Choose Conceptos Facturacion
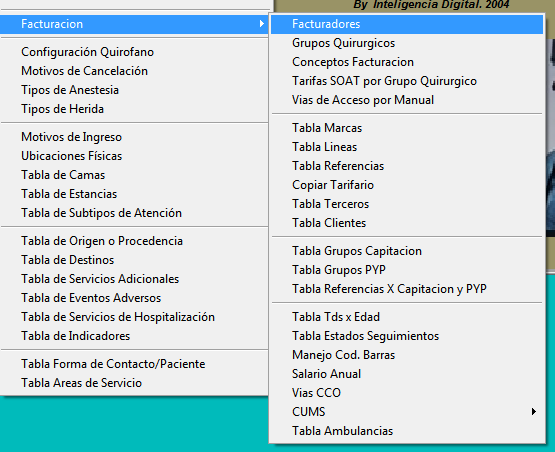The height and width of the screenshot is (452, 555). tap(407, 62)
